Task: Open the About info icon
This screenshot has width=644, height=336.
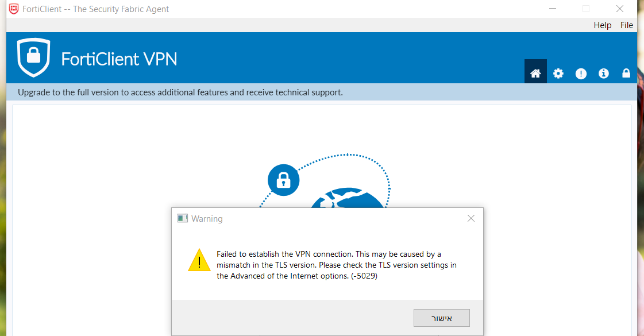Action: point(603,73)
